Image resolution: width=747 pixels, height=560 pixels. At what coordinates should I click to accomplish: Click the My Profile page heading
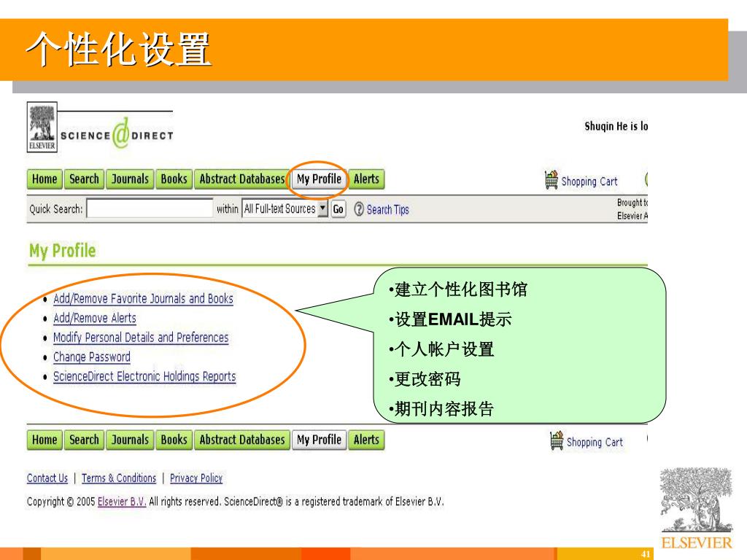point(63,251)
